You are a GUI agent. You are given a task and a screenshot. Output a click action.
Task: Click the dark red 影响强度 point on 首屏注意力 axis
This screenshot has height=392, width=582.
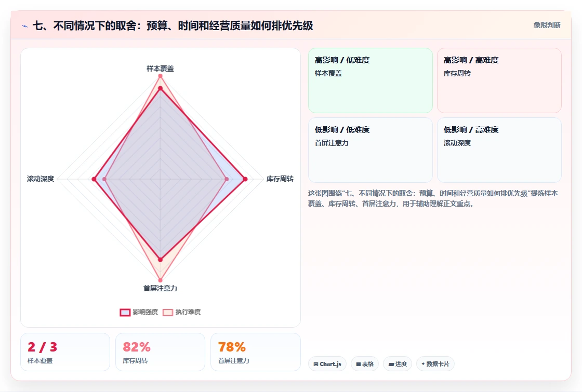click(161, 260)
